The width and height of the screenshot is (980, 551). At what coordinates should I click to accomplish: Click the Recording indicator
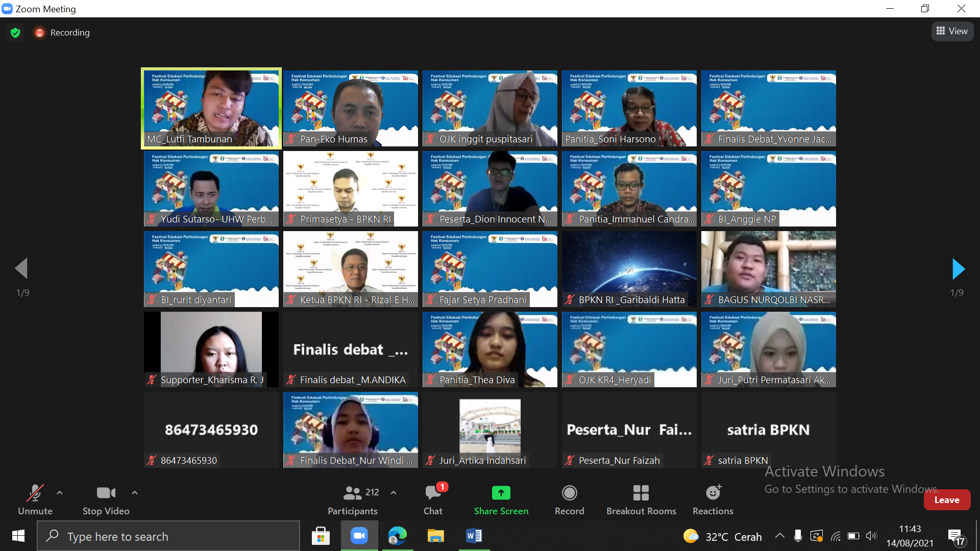(63, 33)
